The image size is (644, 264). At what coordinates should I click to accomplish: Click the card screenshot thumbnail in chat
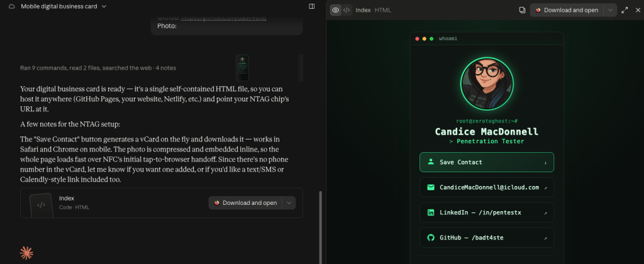point(242,67)
